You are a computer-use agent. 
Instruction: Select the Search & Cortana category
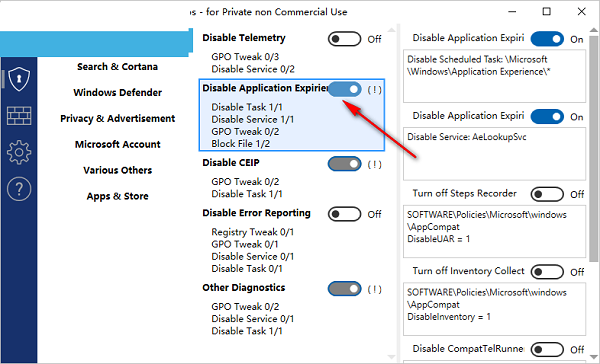[x=117, y=67]
